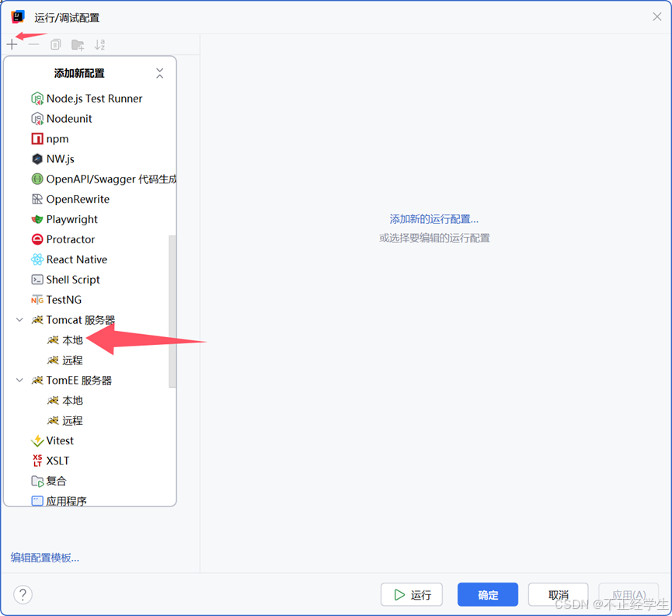Click the plus Add New Configuration button
The image size is (672, 616).
pos(12,44)
